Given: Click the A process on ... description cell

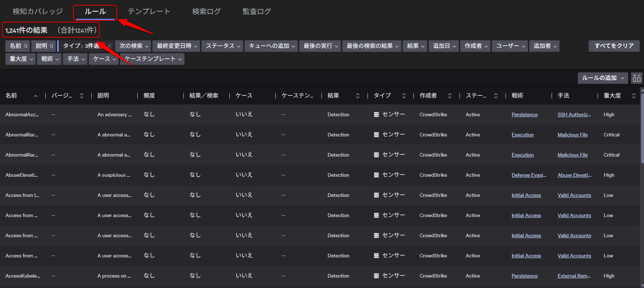Looking at the screenshot, I should pos(114,276).
